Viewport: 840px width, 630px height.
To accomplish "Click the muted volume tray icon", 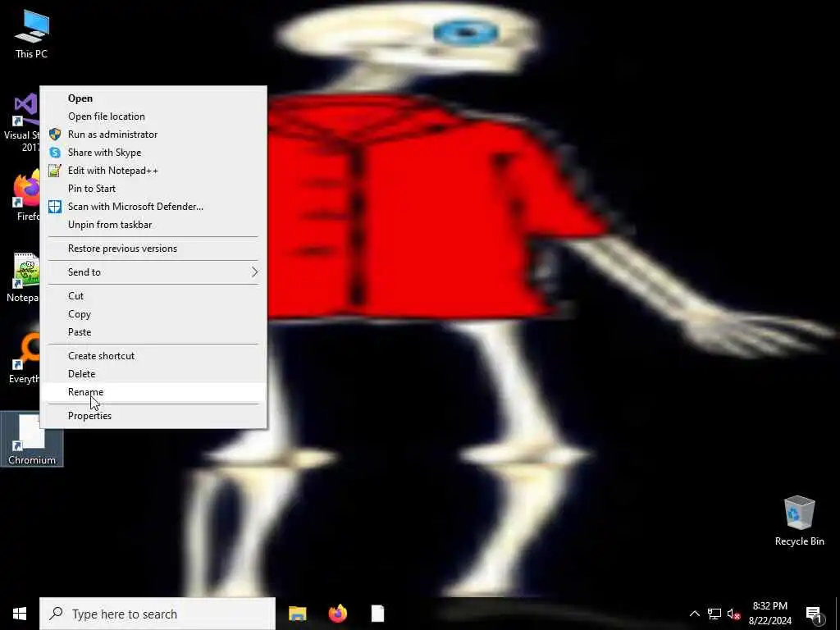I will click(x=733, y=614).
